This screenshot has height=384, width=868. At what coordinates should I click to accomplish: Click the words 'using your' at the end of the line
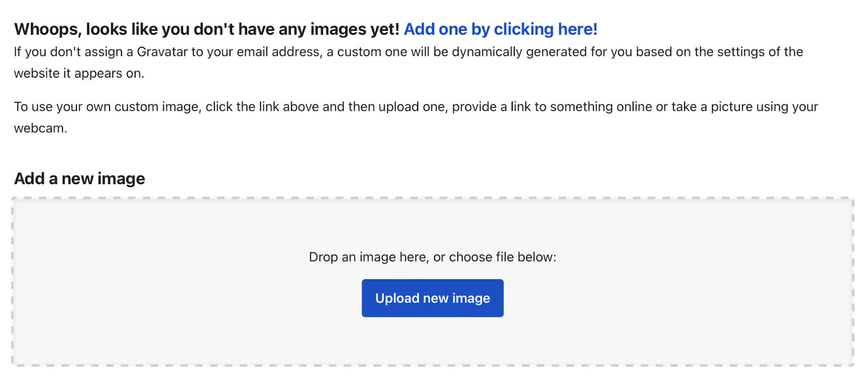tap(787, 107)
